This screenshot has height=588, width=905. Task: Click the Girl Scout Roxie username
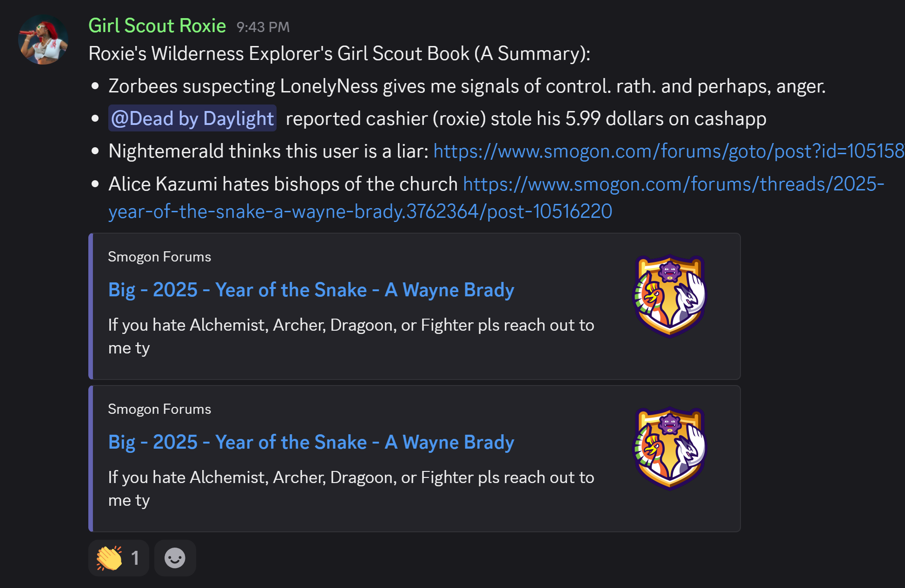coord(157,26)
